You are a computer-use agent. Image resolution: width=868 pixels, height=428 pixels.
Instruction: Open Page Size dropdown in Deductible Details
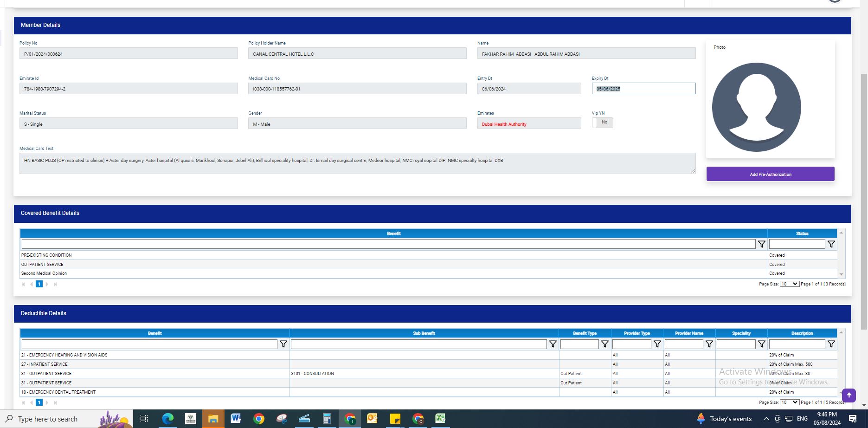(x=789, y=402)
